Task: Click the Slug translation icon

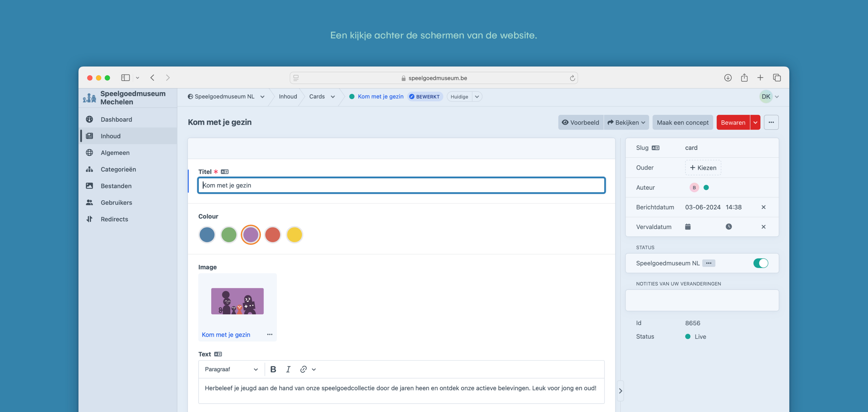Action: pos(655,148)
